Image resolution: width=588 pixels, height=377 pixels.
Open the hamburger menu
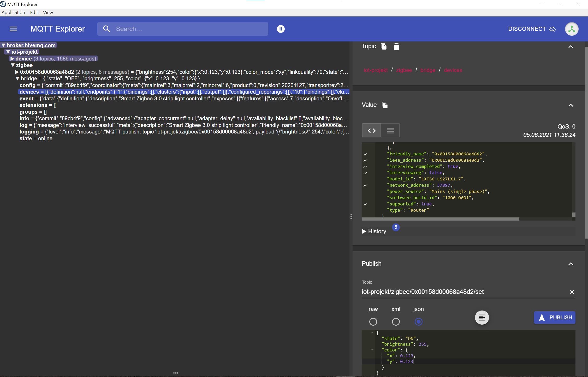click(x=13, y=29)
